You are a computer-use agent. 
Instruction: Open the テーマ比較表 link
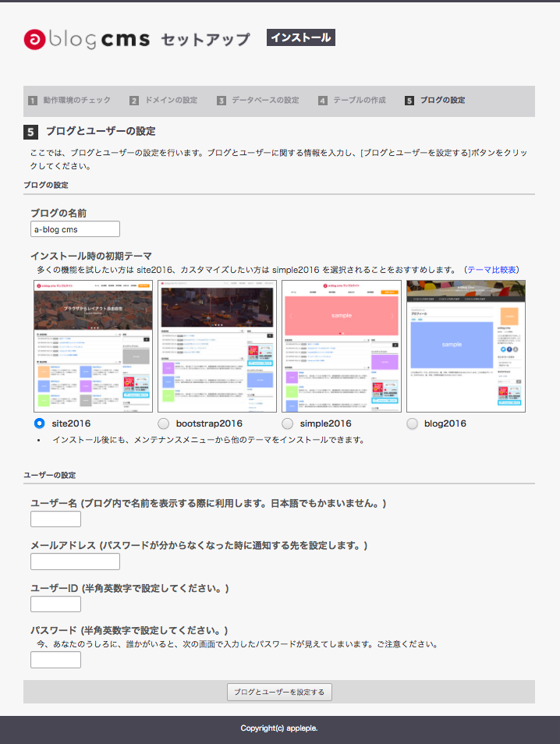click(x=491, y=270)
